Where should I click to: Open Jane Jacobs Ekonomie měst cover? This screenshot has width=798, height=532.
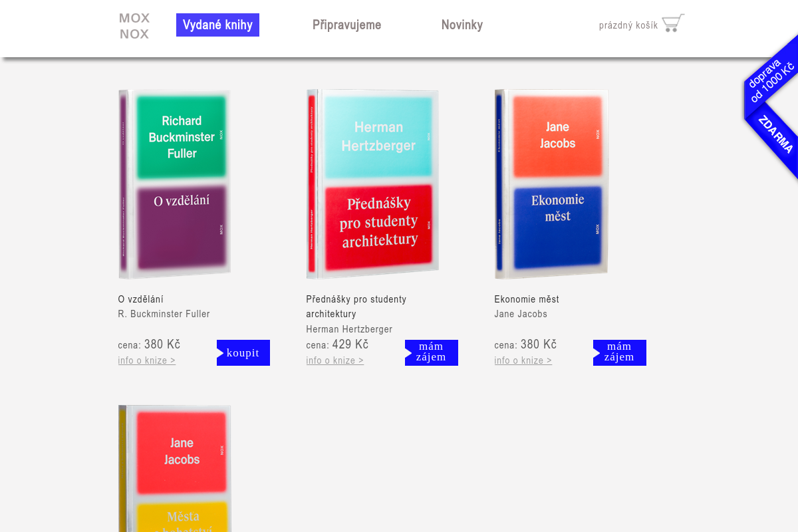coord(551,184)
